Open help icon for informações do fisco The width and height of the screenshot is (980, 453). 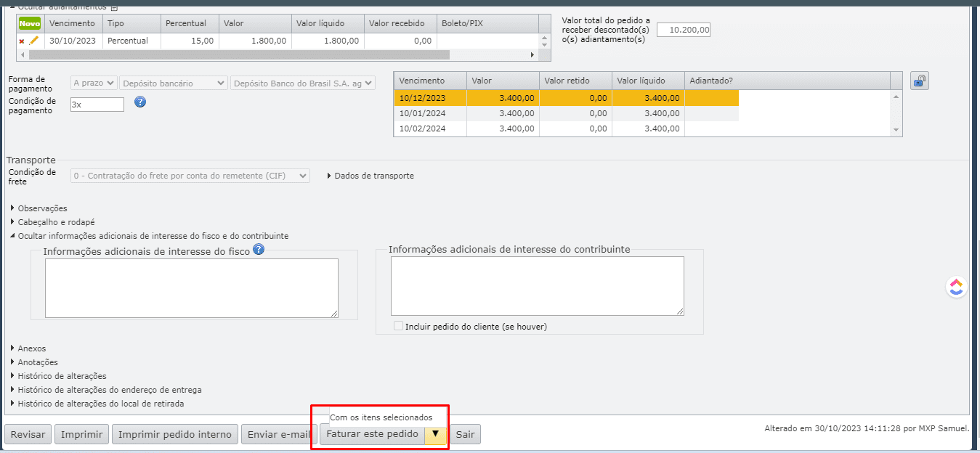point(258,249)
